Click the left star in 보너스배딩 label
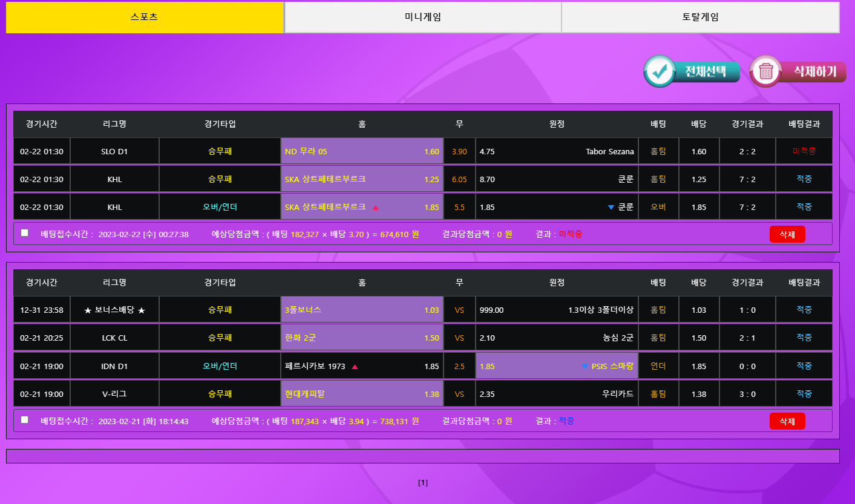Image resolution: width=855 pixels, height=504 pixels. pyautogui.click(x=88, y=310)
